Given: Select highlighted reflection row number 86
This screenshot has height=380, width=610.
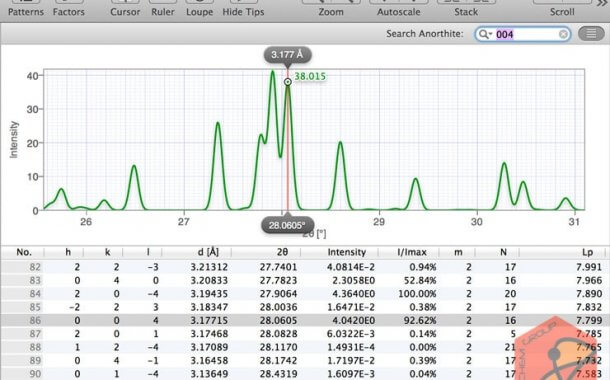Looking at the screenshot, I should 305,320.
